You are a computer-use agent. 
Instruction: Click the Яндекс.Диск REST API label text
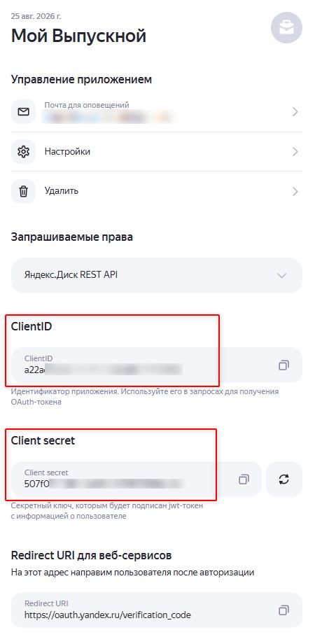[71, 275]
